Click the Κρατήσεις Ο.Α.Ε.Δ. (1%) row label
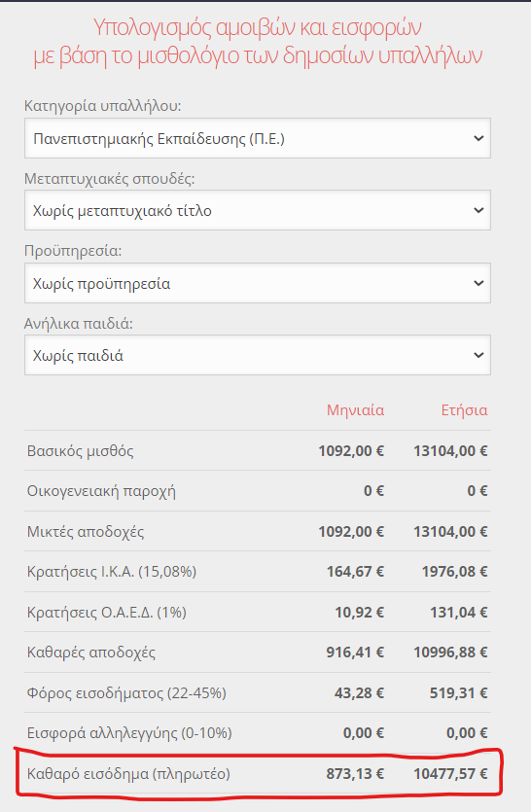Screen dimensions: 531x812 (x=107, y=613)
